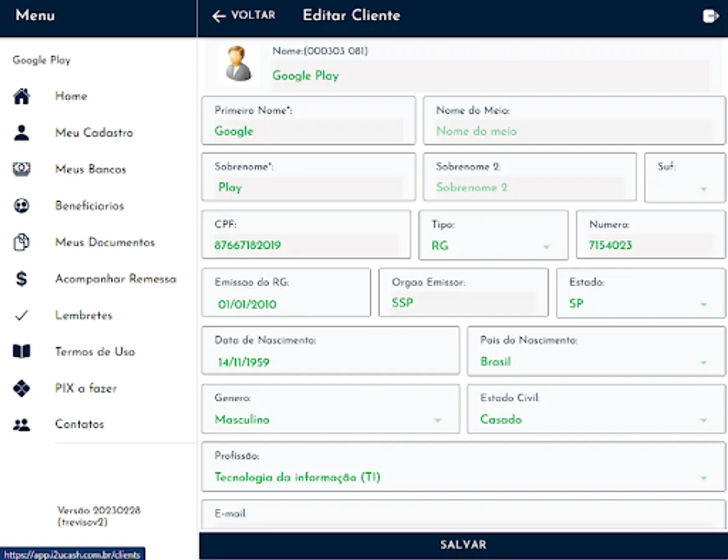Click the PIX a fazer diamond icon
The width and height of the screenshot is (728, 560).
click(21, 388)
